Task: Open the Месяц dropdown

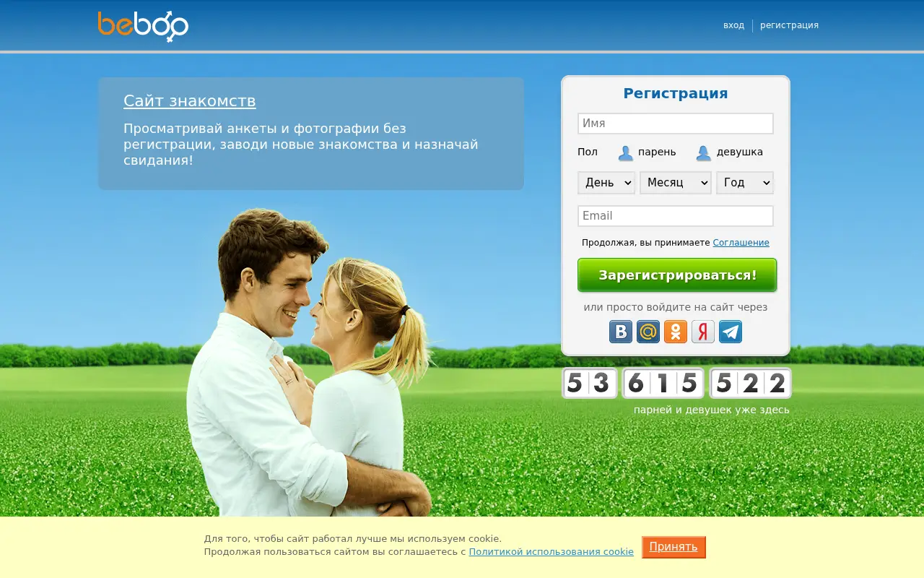Action: [x=676, y=183]
